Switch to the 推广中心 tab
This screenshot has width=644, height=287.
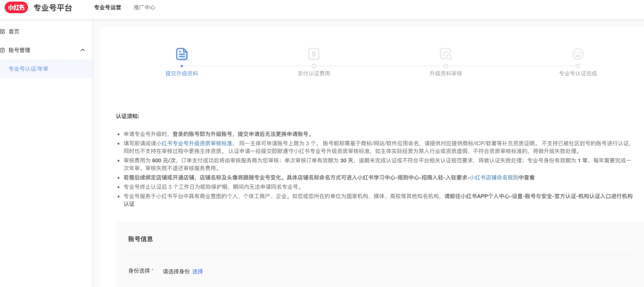click(x=144, y=7)
